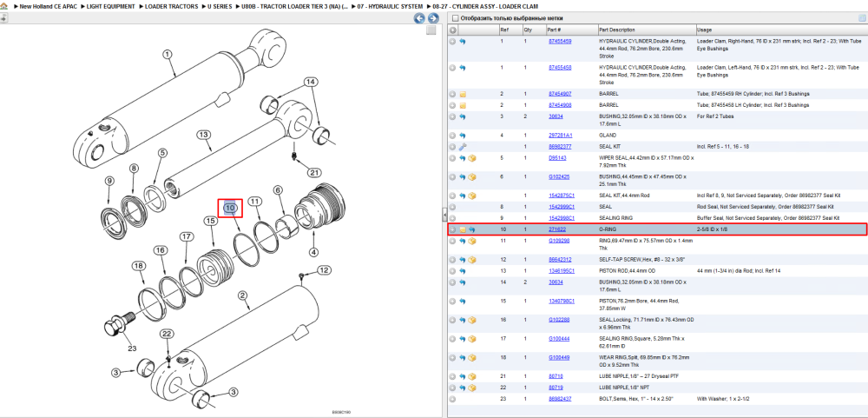Sort by Part # column header
Image resolution: width=868 pixels, height=418 pixels.
571,30
